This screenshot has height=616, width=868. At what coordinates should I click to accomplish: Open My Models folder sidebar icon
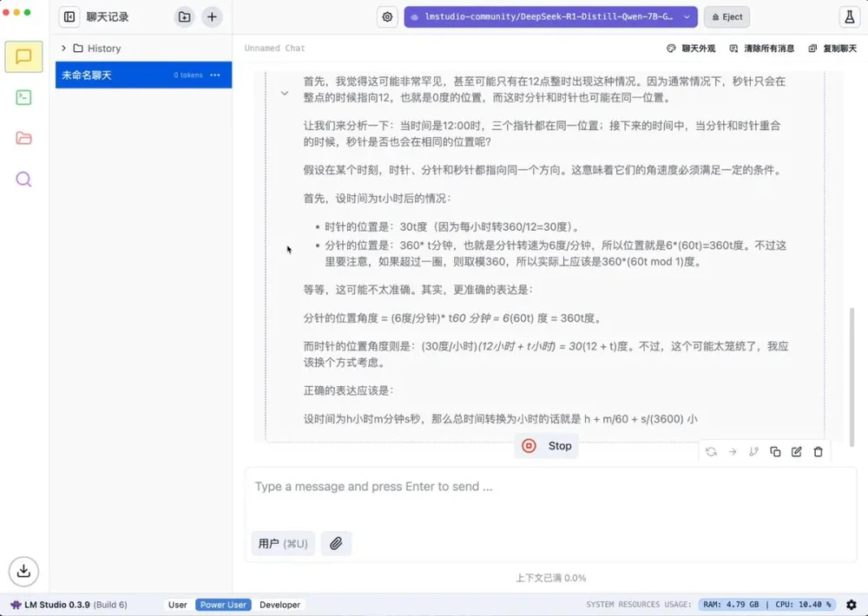(x=23, y=138)
